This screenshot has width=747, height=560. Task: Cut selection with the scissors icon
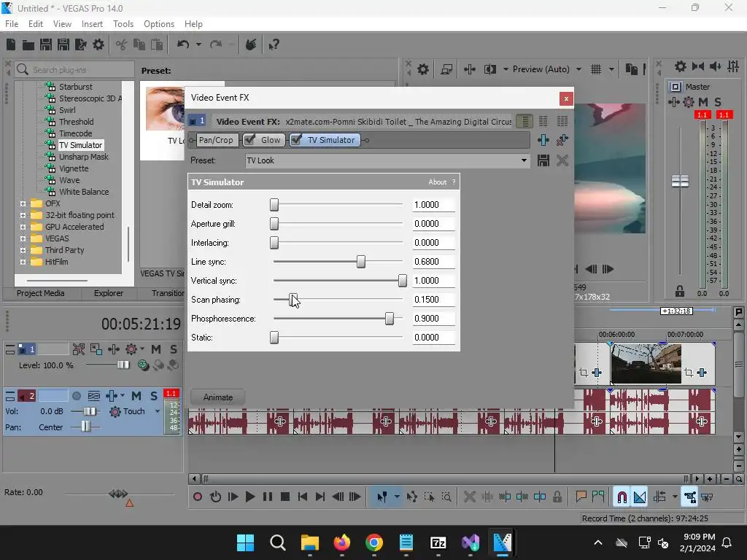122,44
